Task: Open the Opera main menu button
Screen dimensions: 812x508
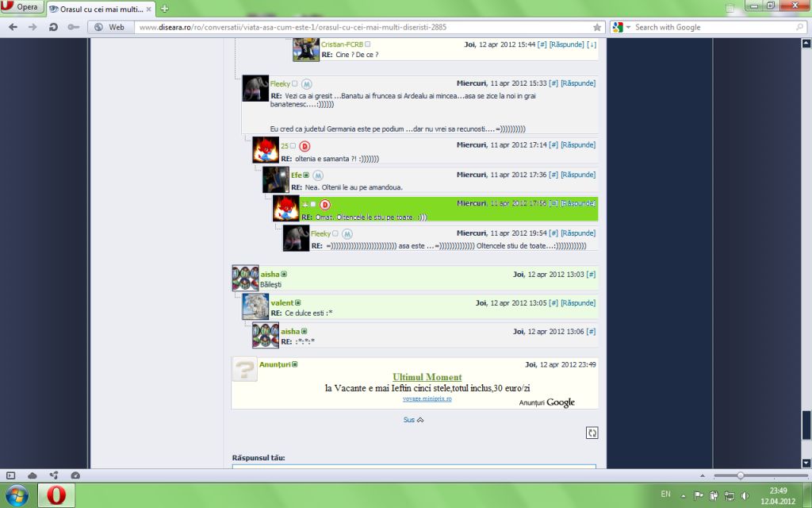Action: 22,7
